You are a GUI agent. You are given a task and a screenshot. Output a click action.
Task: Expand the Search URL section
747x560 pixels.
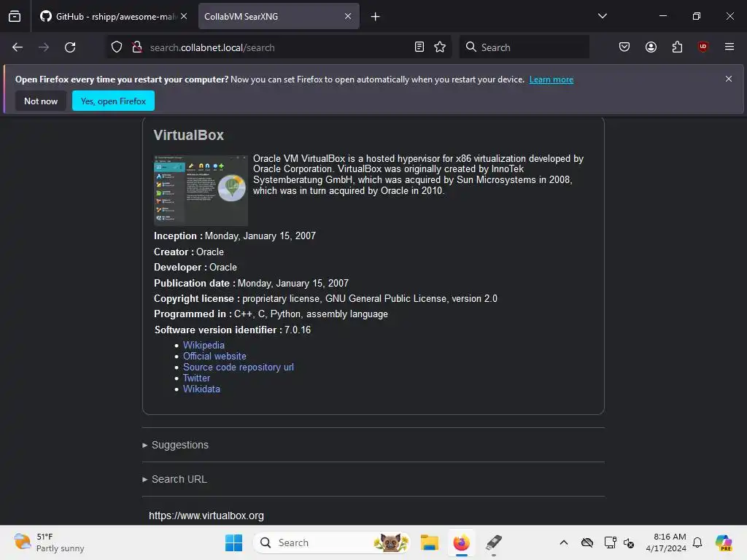(179, 479)
